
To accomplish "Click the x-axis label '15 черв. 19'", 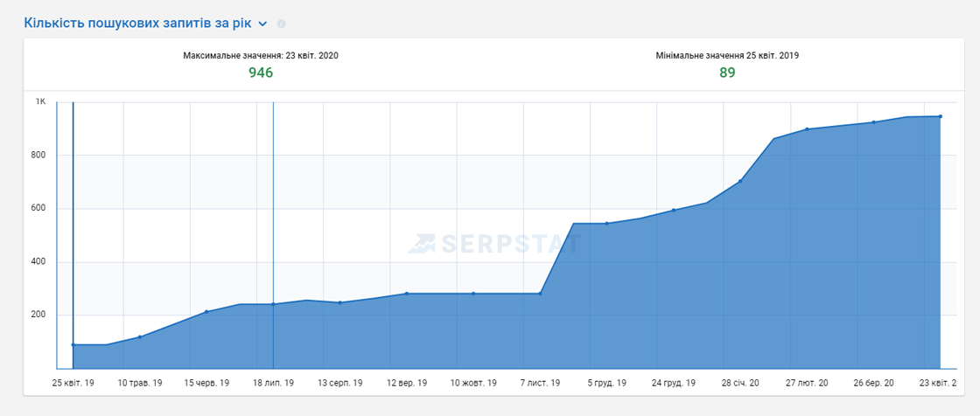I will (206, 383).
